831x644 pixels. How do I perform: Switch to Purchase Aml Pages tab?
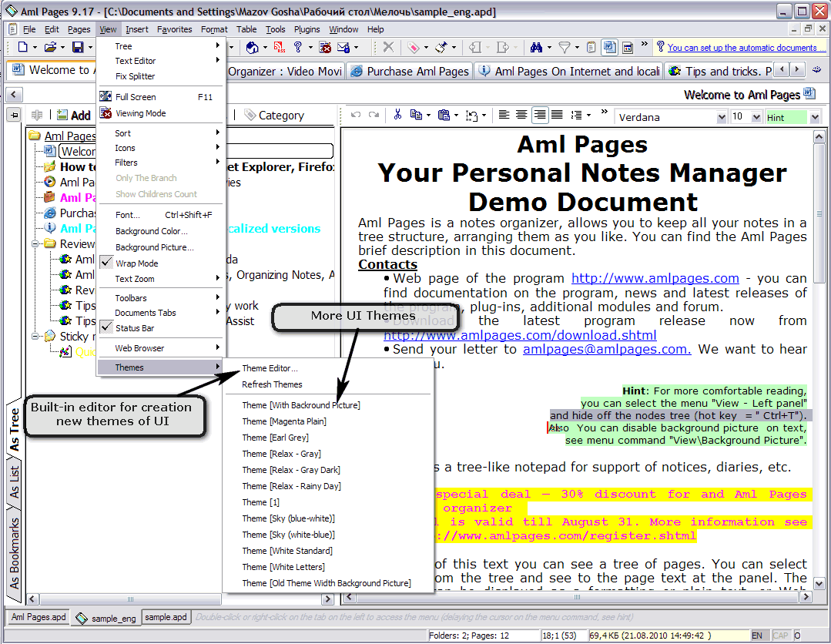[410, 71]
